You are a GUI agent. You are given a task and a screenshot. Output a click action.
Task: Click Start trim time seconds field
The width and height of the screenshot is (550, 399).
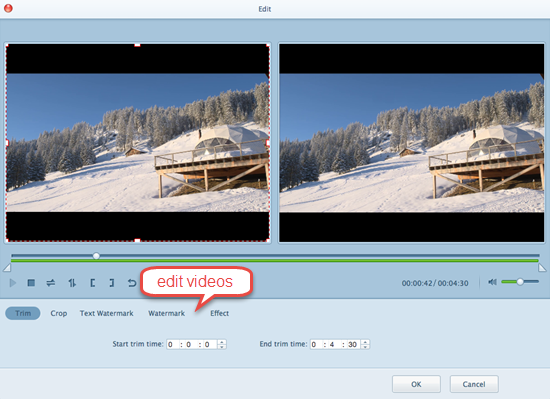(209, 344)
